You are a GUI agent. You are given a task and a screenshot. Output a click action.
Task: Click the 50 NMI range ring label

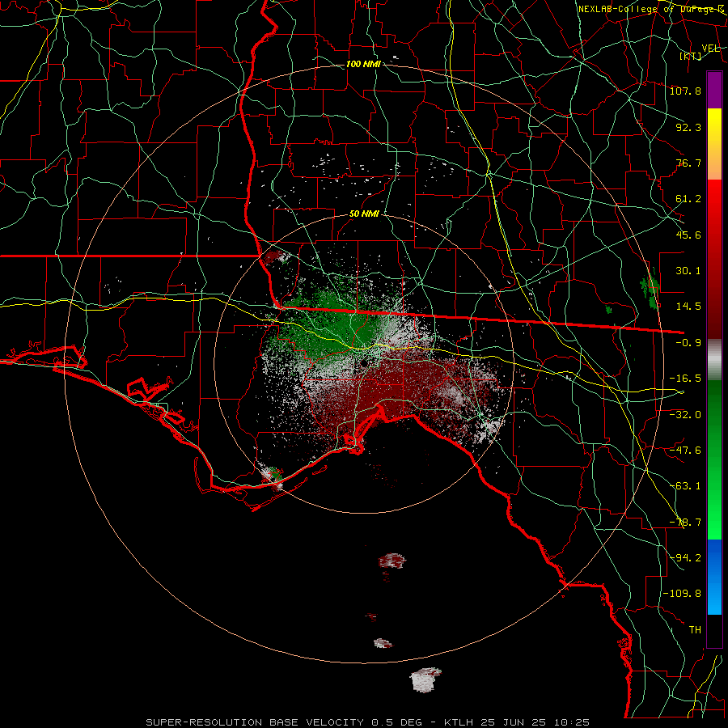point(364,214)
